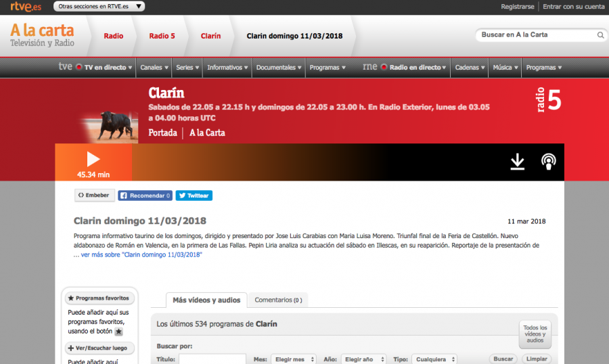Image resolution: width=609 pixels, height=364 pixels.
Task: Open the Tipo 'Cualquiera' dropdown
Action: 434,359
